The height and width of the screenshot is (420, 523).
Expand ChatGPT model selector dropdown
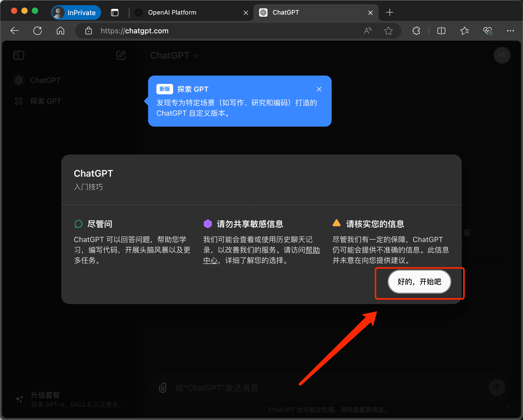pyautogui.click(x=175, y=55)
